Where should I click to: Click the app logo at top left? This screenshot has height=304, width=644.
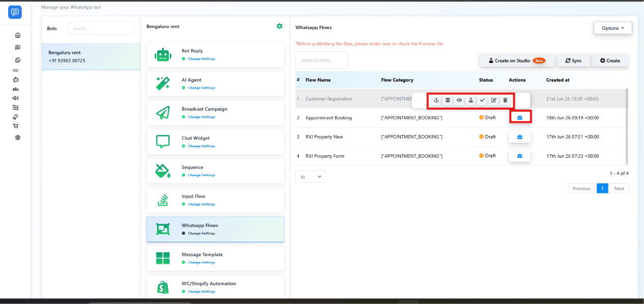(x=15, y=12)
